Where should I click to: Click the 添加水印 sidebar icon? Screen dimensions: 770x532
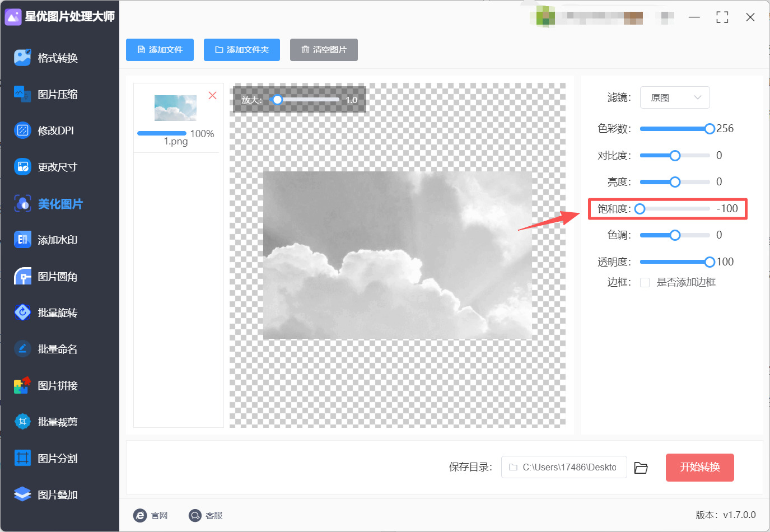pyautogui.click(x=22, y=240)
